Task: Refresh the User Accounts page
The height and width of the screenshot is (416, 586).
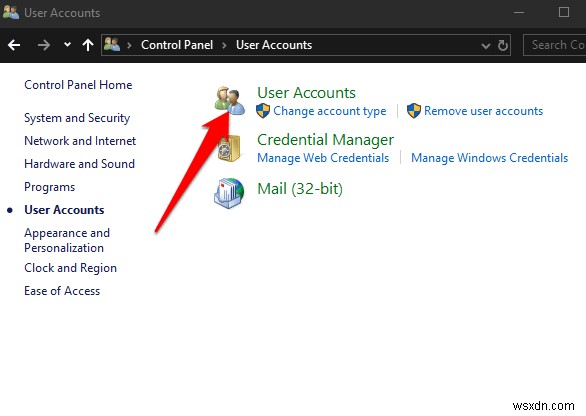Action: click(503, 45)
